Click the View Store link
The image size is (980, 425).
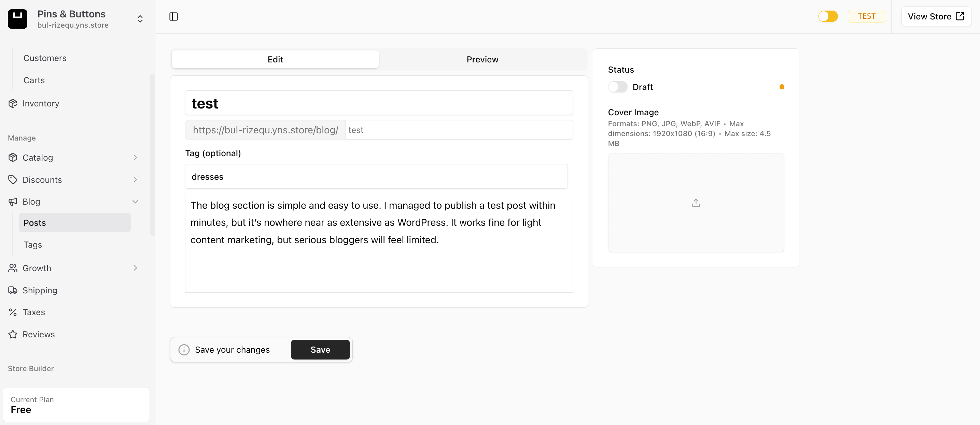click(936, 16)
